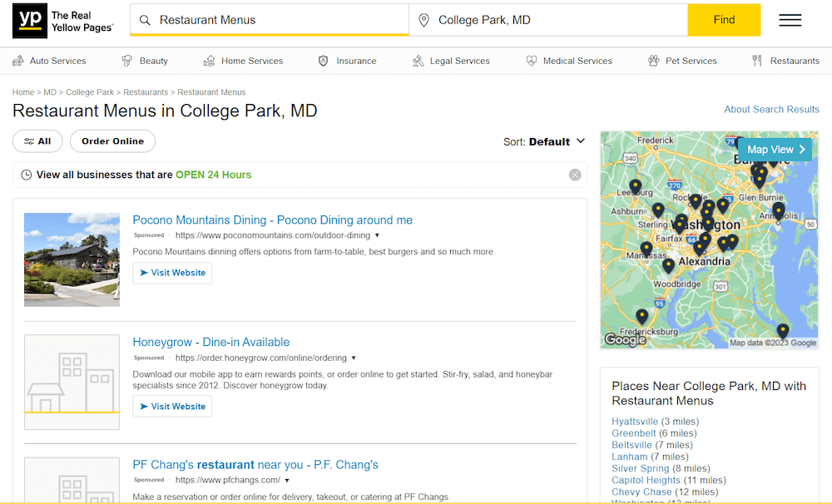Open Silver Spring nearby place link
This screenshot has height=504, width=832.
641,468
